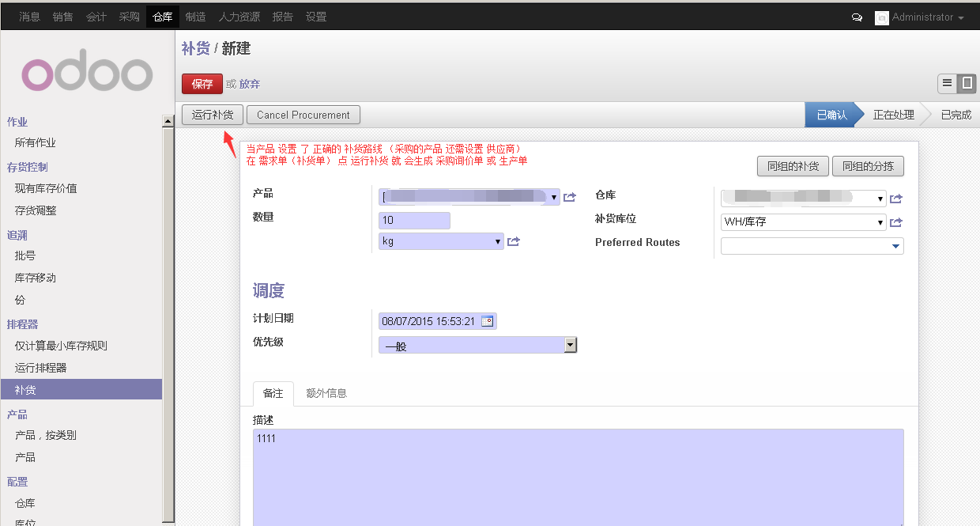Open the kg unit dropdown
Screen dimensions: 980x526
point(497,241)
